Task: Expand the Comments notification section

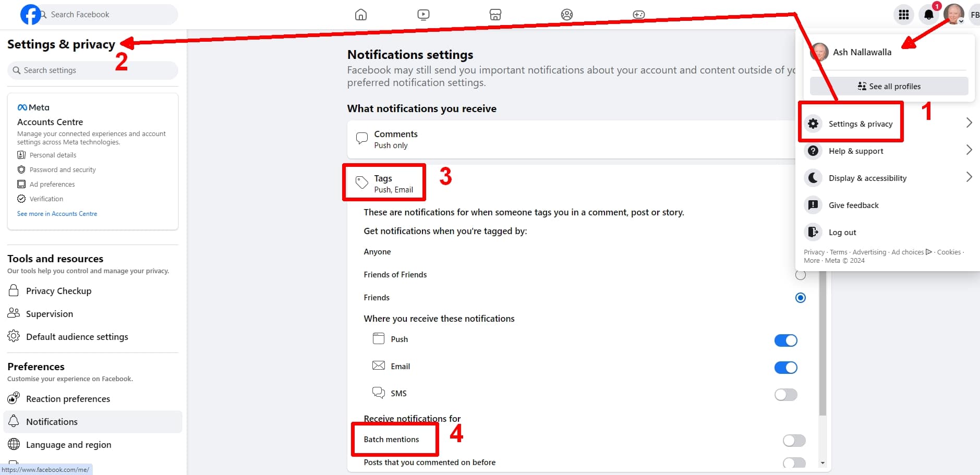Action: [572, 139]
